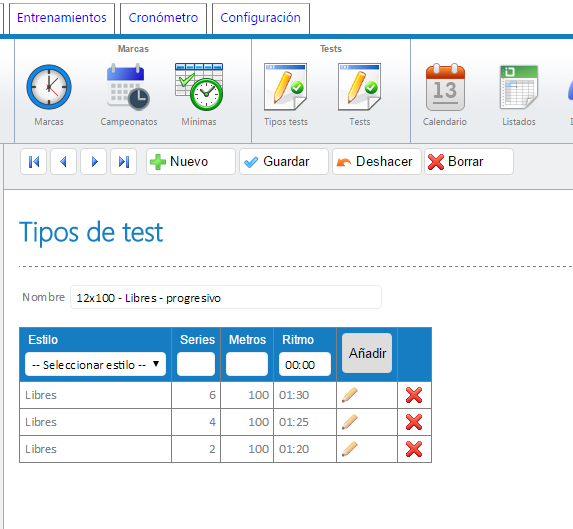The height and width of the screenshot is (529, 573).
Task: Click the Guardar button
Action: 284,161
